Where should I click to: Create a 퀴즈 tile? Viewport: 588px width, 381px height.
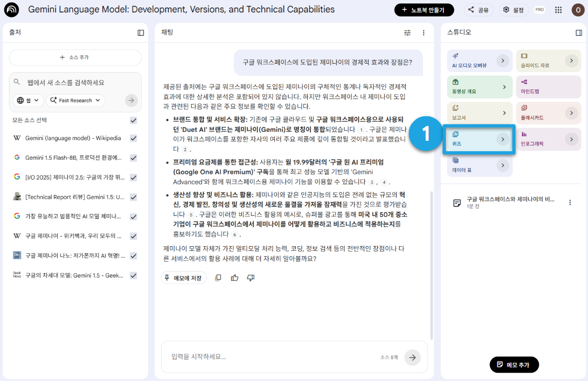[x=479, y=139]
